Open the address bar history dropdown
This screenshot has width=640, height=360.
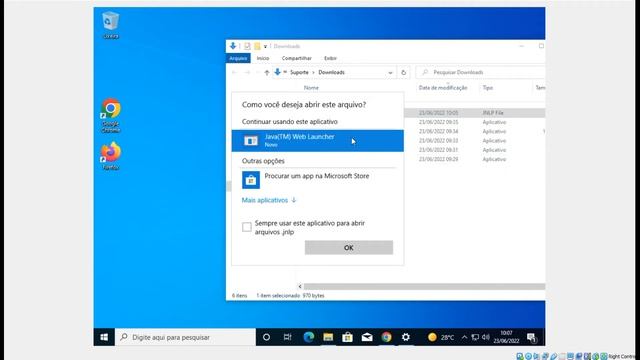(x=390, y=73)
